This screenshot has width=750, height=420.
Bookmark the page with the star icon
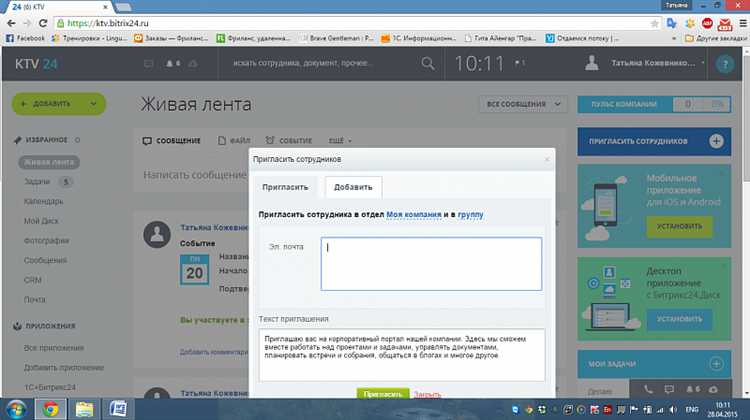click(x=654, y=23)
